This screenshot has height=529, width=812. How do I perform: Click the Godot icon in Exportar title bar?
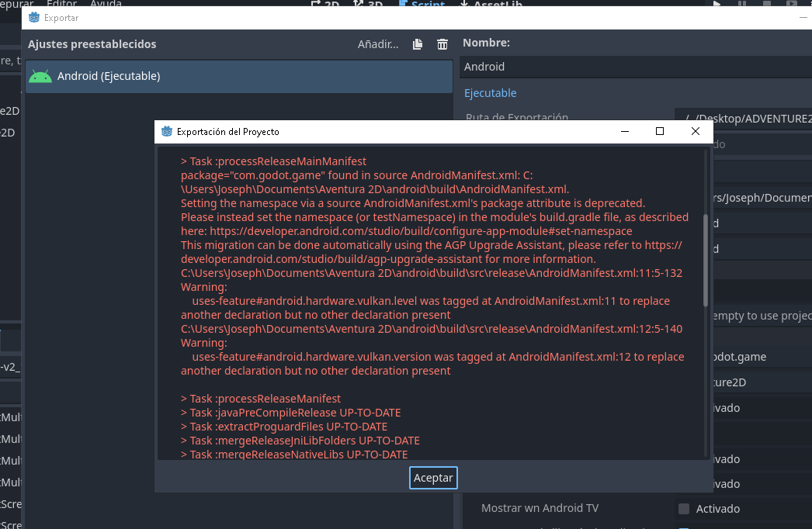[x=33, y=17]
